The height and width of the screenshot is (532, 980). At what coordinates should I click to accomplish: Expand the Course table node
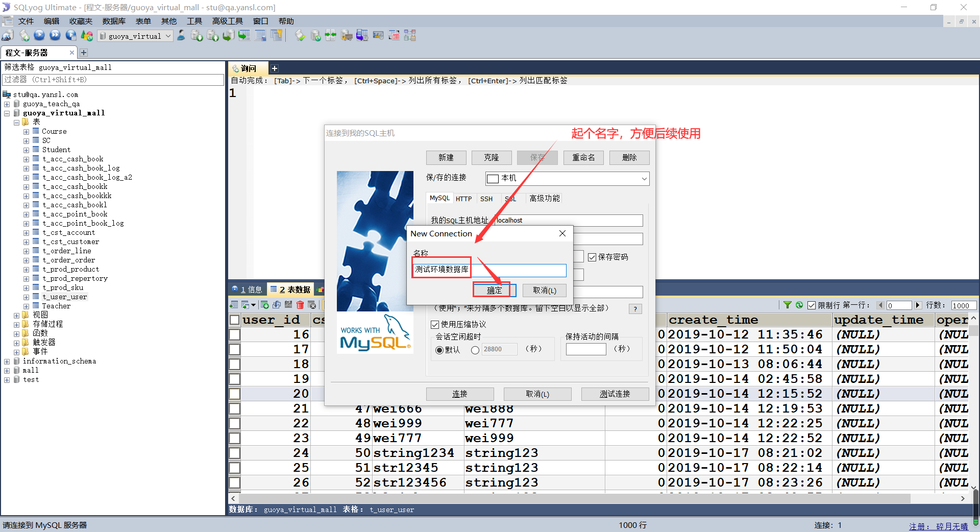click(x=26, y=132)
